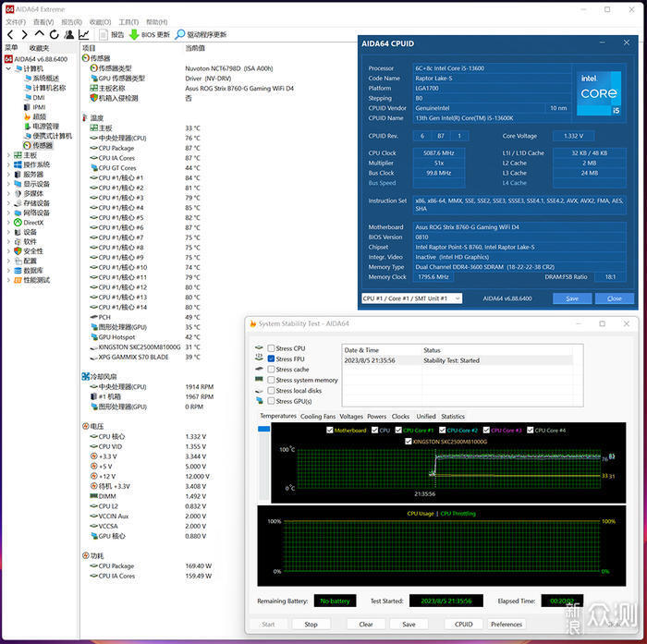Select 传感器 sensor item in tree
647x644 pixels.
coord(38,146)
